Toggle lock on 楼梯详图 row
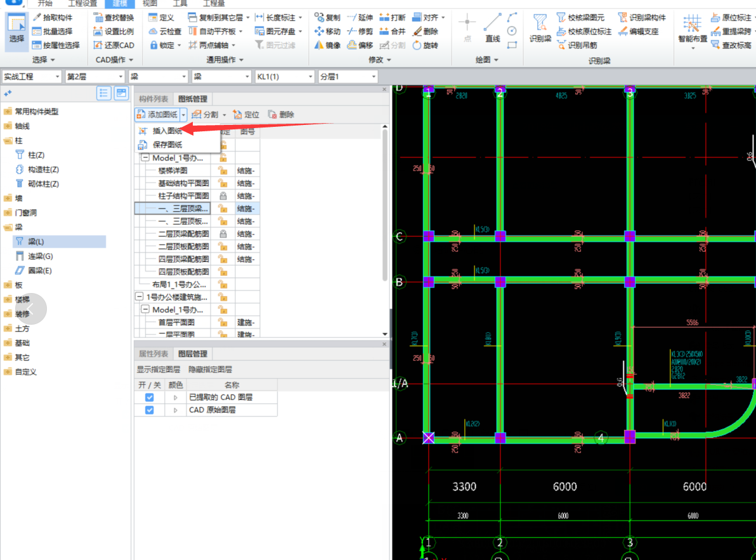Viewport: 756px width, 560px height. pos(223,171)
